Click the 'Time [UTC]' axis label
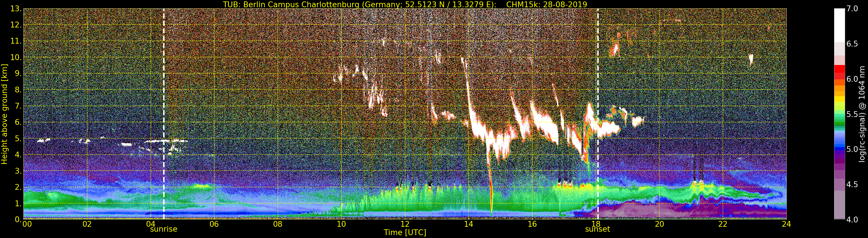This screenshot has width=868, height=238. 405,233
